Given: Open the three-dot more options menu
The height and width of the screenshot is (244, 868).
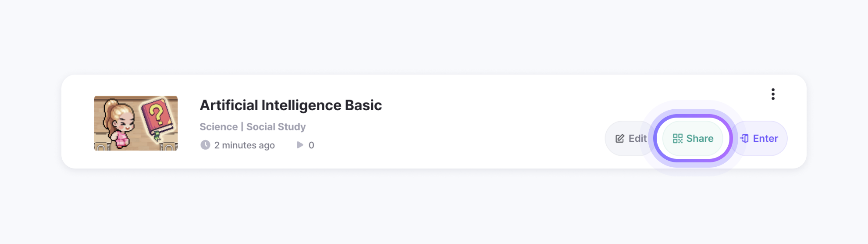Looking at the screenshot, I should pos(773,94).
